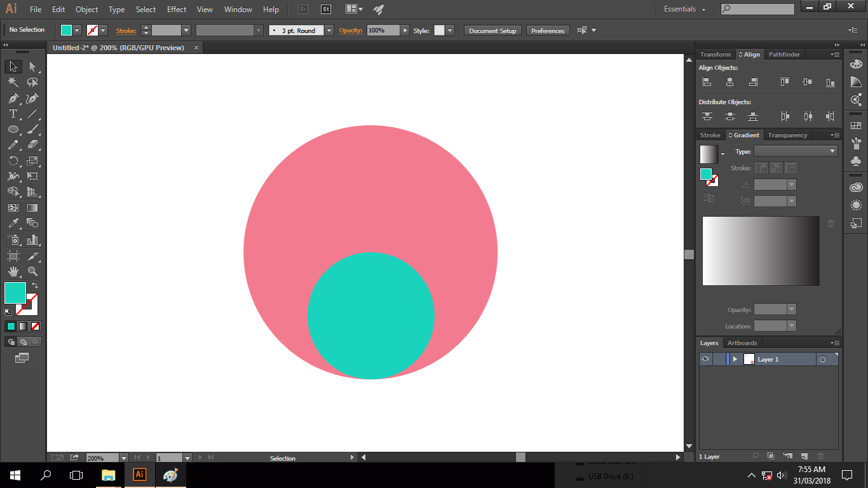
Task: Reset to default fill and stroke
Action: point(8,312)
